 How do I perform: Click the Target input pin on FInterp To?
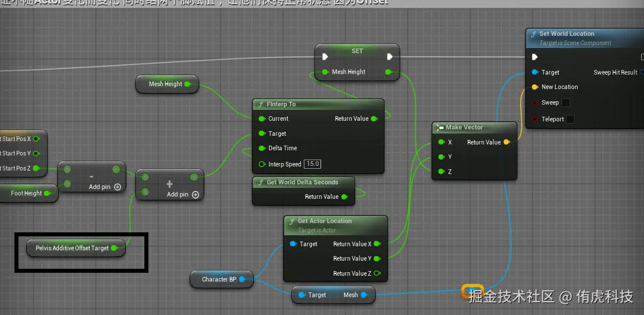click(262, 134)
